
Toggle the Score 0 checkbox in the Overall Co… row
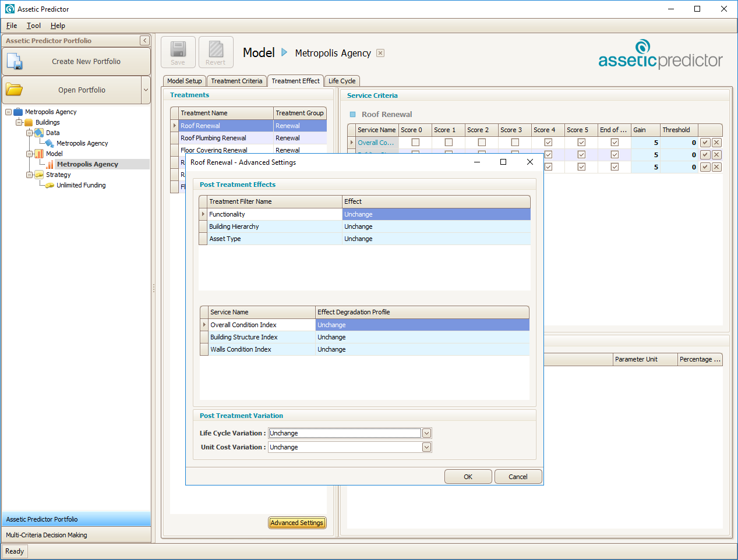point(415,143)
